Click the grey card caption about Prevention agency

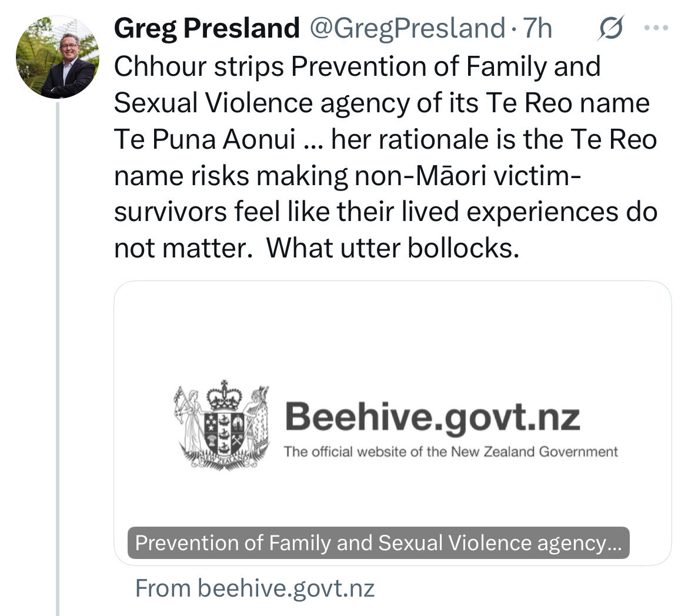pyautogui.click(x=378, y=543)
